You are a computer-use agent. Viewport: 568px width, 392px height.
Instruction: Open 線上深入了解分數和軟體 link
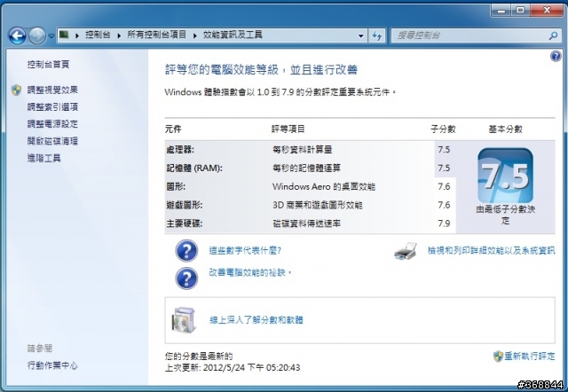pyautogui.click(x=256, y=320)
